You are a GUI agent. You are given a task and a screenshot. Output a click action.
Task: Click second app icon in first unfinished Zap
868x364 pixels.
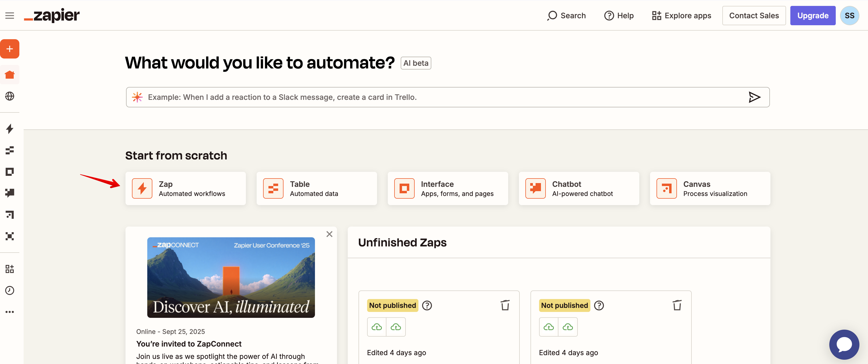pos(396,327)
